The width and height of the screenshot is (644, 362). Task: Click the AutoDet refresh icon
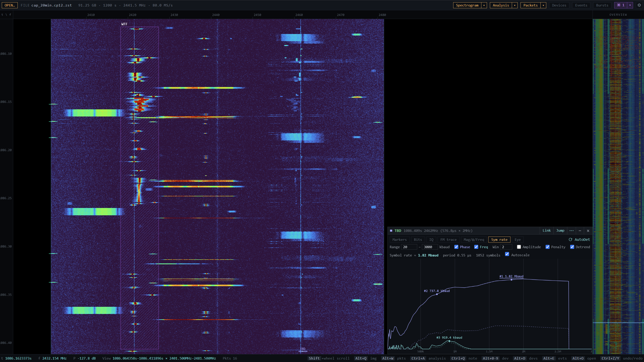coord(570,240)
